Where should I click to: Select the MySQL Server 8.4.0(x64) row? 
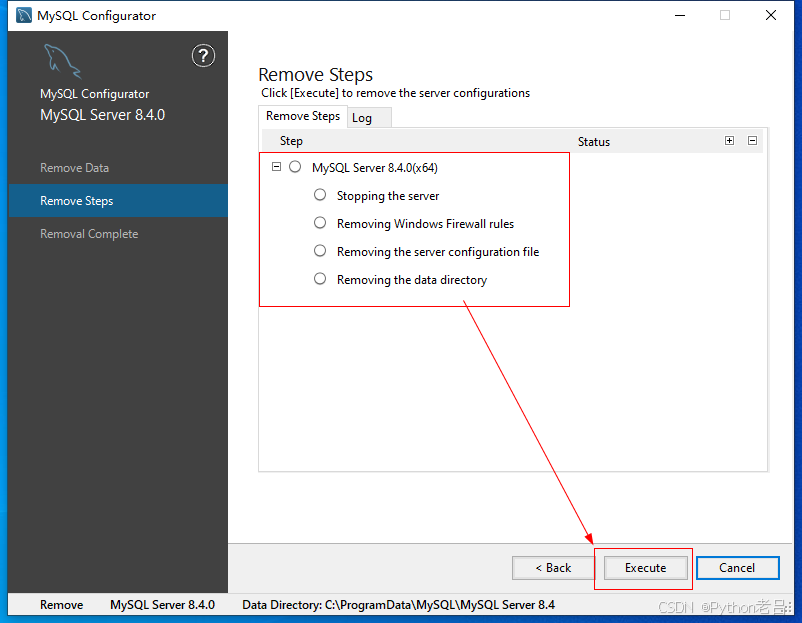pyautogui.click(x=375, y=168)
